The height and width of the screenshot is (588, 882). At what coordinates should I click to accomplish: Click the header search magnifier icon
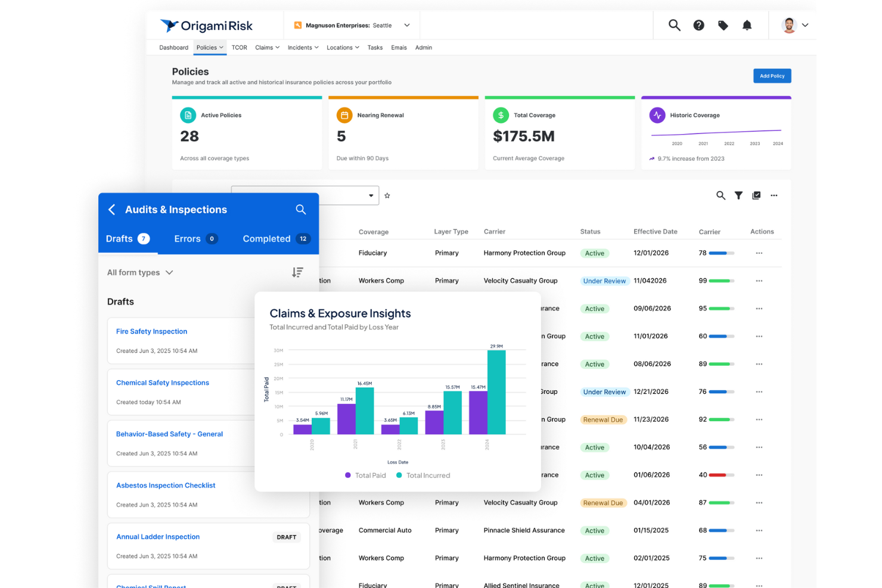coord(674,25)
